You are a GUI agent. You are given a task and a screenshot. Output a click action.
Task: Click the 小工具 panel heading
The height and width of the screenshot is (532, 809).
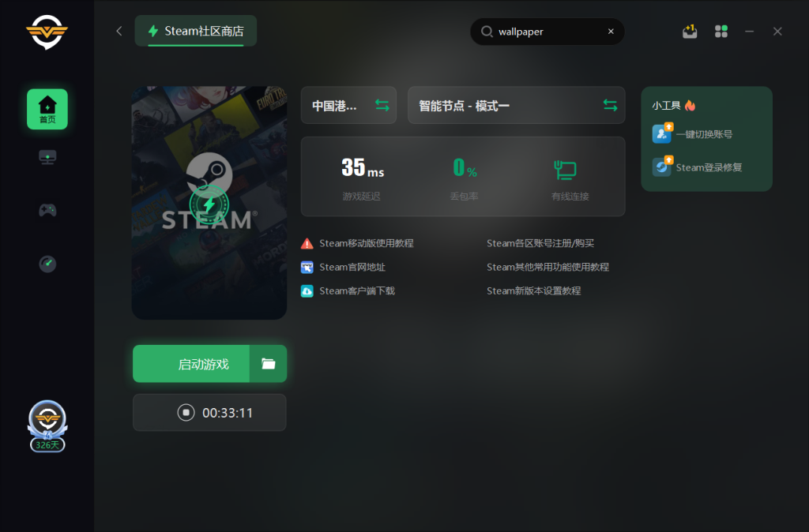[666, 106]
